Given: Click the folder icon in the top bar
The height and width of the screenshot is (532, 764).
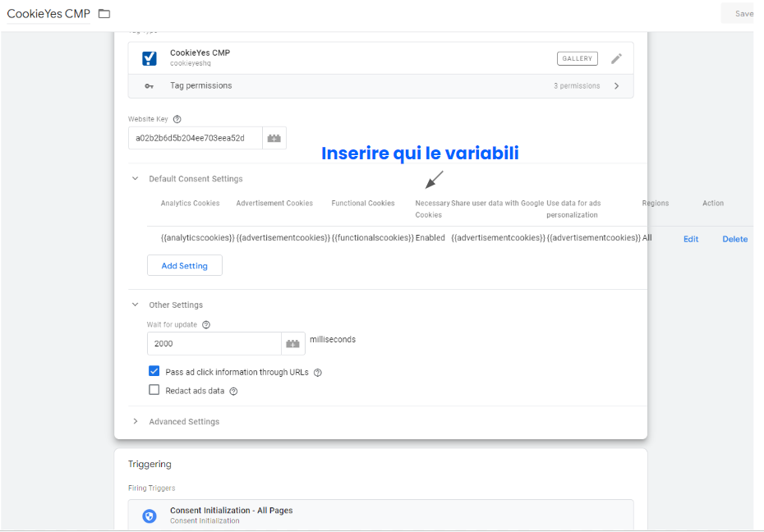Looking at the screenshot, I should click(x=104, y=13).
